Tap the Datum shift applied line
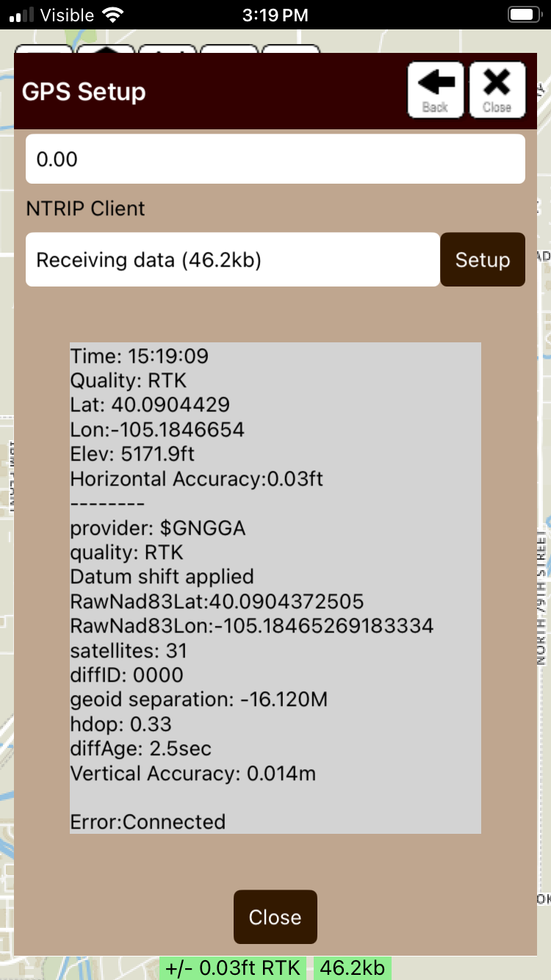Image resolution: width=551 pixels, height=980 pixels. pyautogui.click(x=162, y=577)
